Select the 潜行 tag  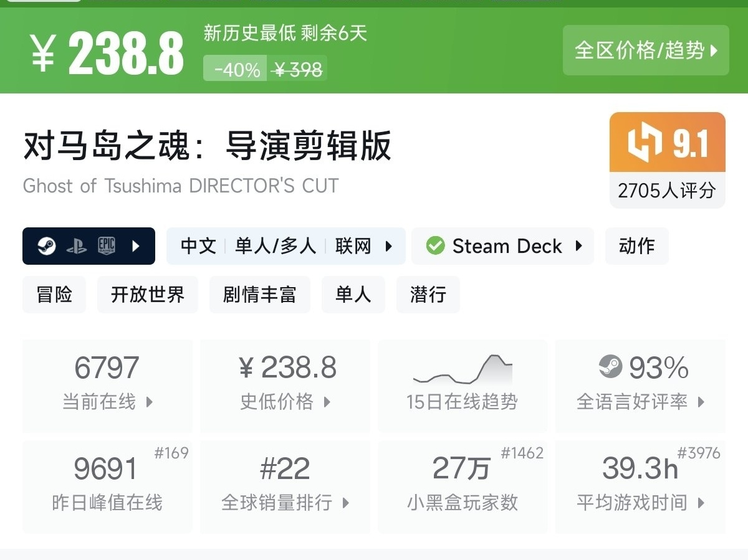pyautogui.click(x=428, y=294)
